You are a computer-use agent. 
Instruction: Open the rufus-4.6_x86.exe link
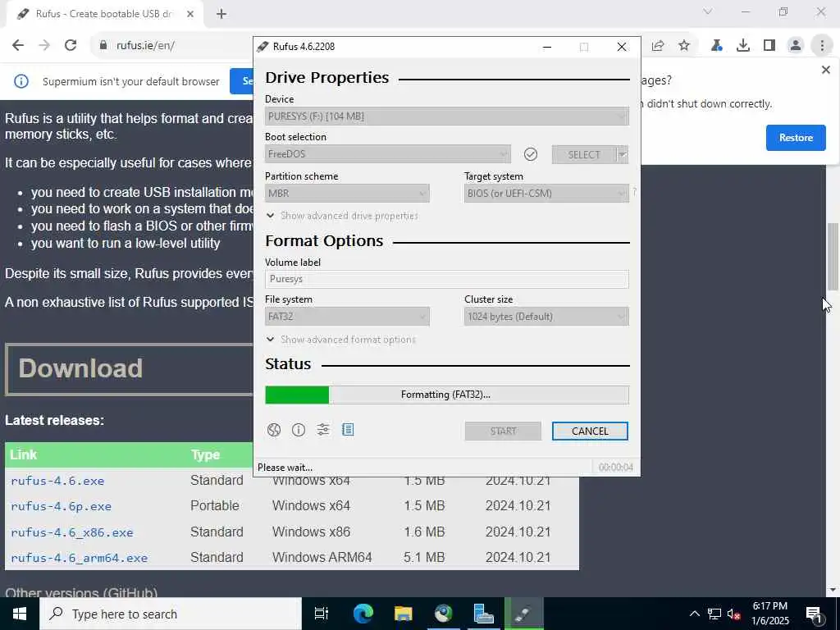coord(72,532)
